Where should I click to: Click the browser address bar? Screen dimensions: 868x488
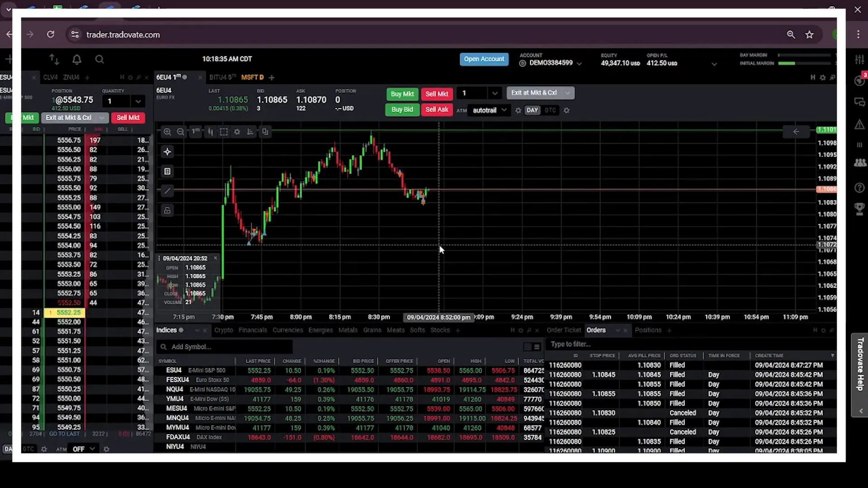tap(425, 35)
